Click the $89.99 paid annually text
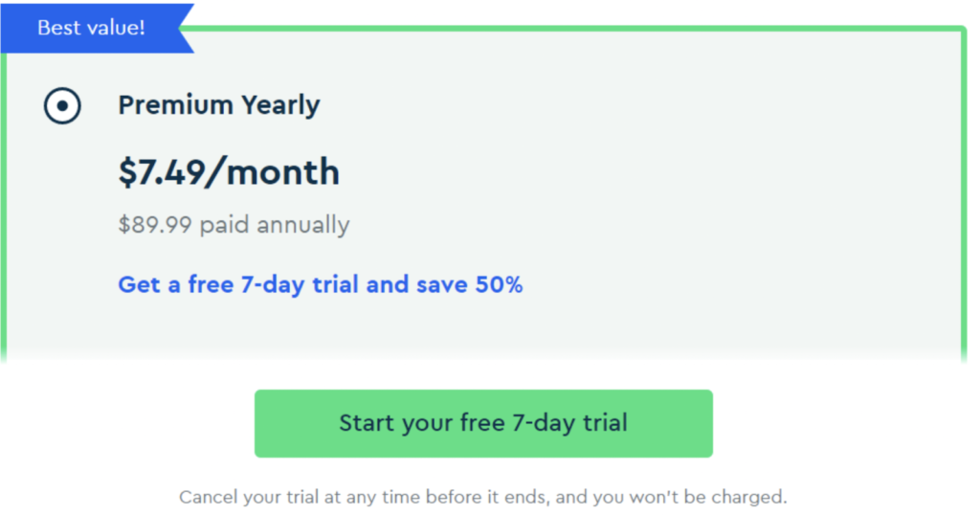The height and width of the screenshot is (515, 980). pos(234,225)
